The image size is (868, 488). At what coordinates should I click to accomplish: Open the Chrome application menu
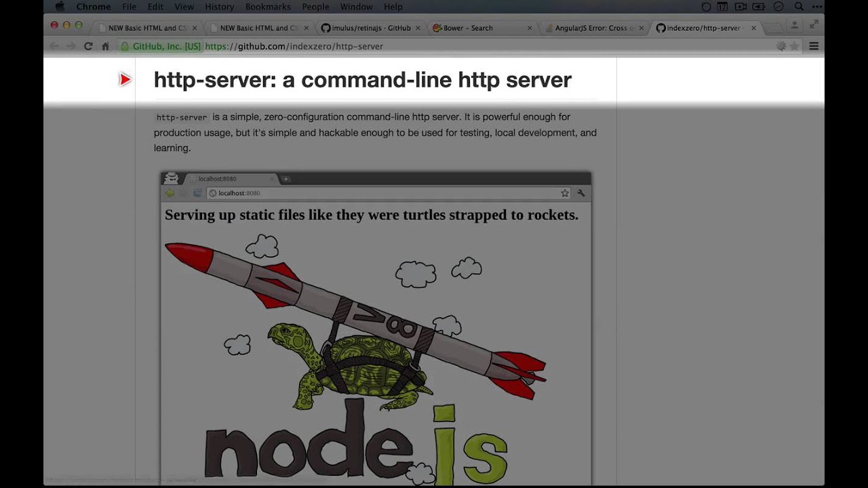coord(94,7)
